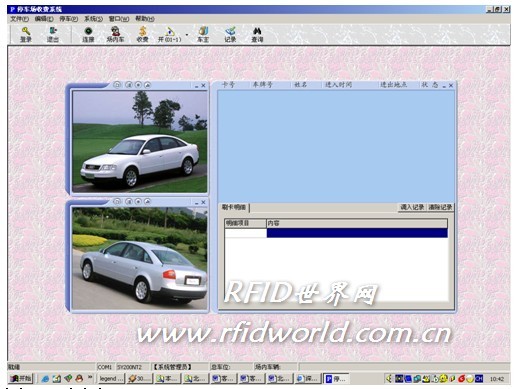515x389 pixels.
Task: Open the 文件(F) menu
Action: click(19, 19)
